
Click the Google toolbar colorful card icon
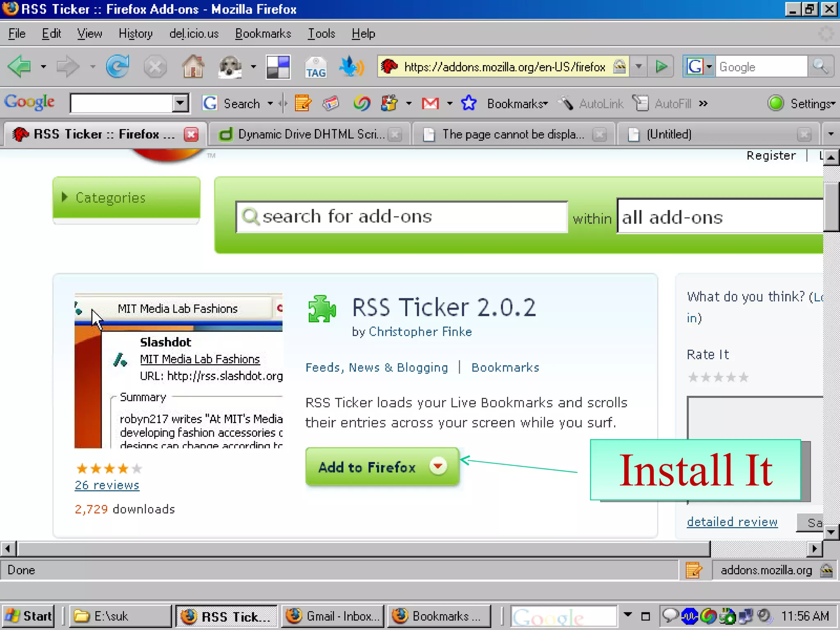click(x=331, y=103)
